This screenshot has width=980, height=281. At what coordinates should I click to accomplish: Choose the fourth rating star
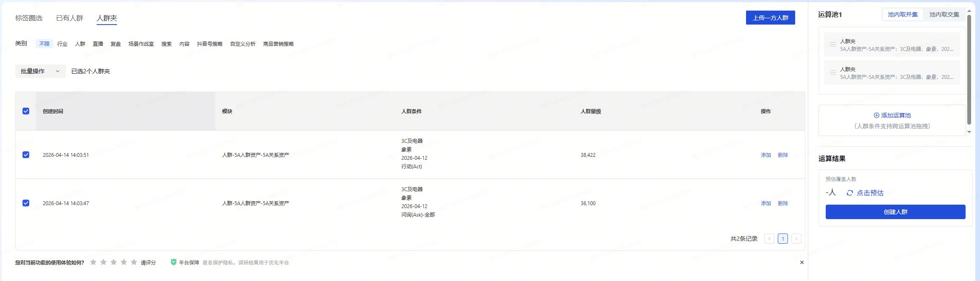pyautogui.click(x=124, y=262)
